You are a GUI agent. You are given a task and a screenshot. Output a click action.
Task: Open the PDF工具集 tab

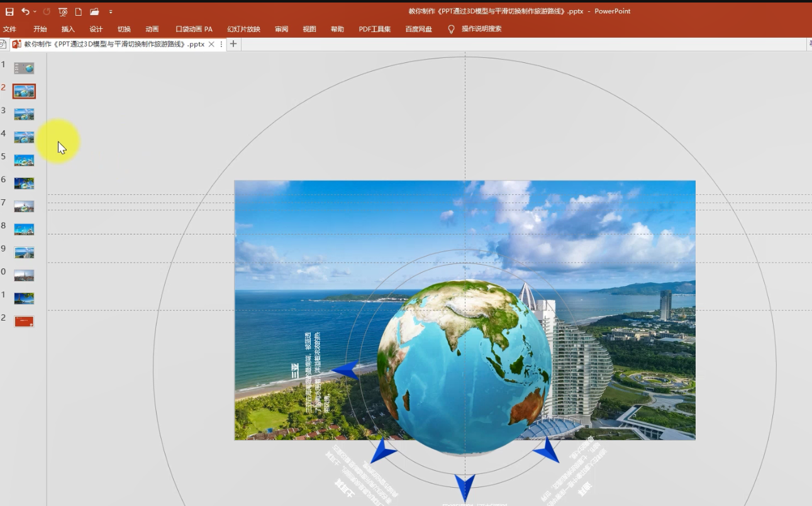[x=375, y=29]
